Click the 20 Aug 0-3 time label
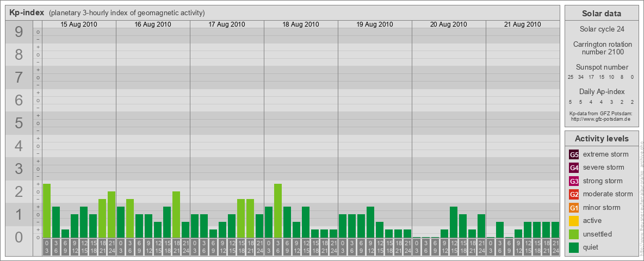Image resolution: width=644 pixels, height=261 pixels. point(417,247)
